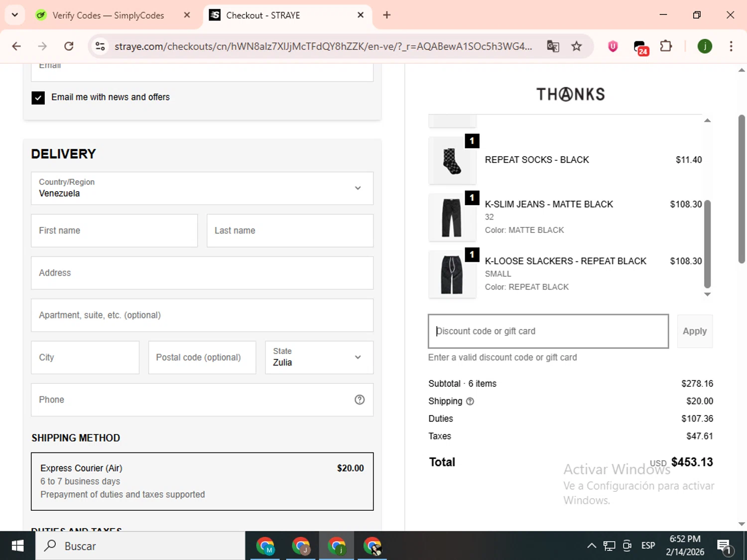Open the fourth Chrome taskbar icon
This screenshot has height=560, width=747.
point(373,546)
